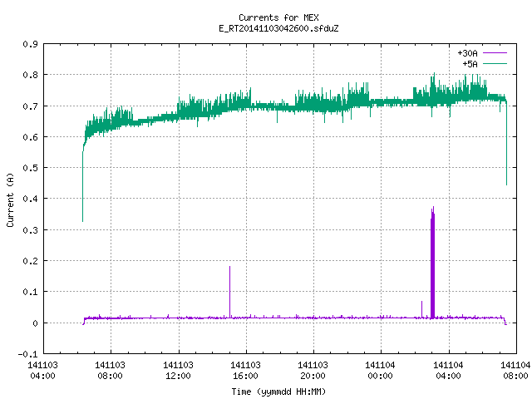The height and width of the screenshot is (399, 532).
Task: Select the 0.4 y-axis tick label
Action: coord(30,199)
